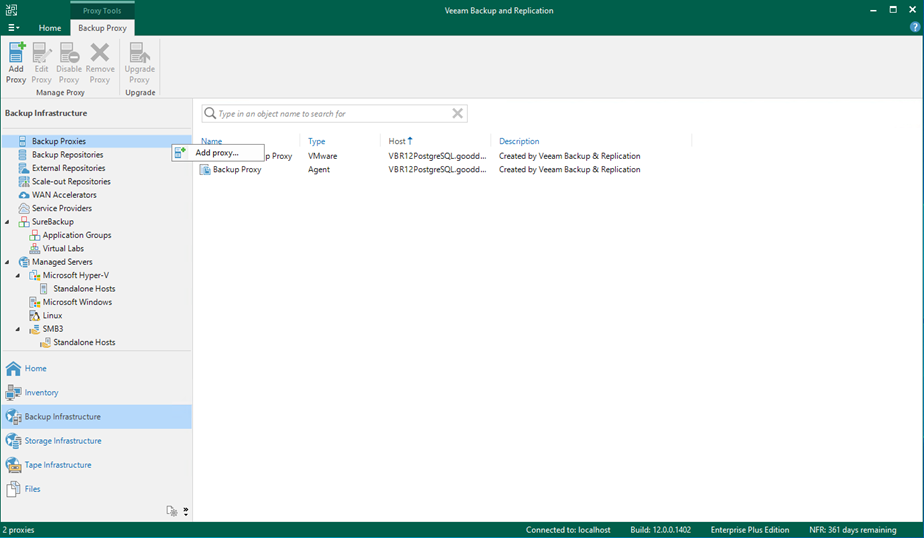Open the Tape Infrastructure navigation pane
Image resolution: width=924 pixels, height=538 pixels.
[x=96, y=465]
